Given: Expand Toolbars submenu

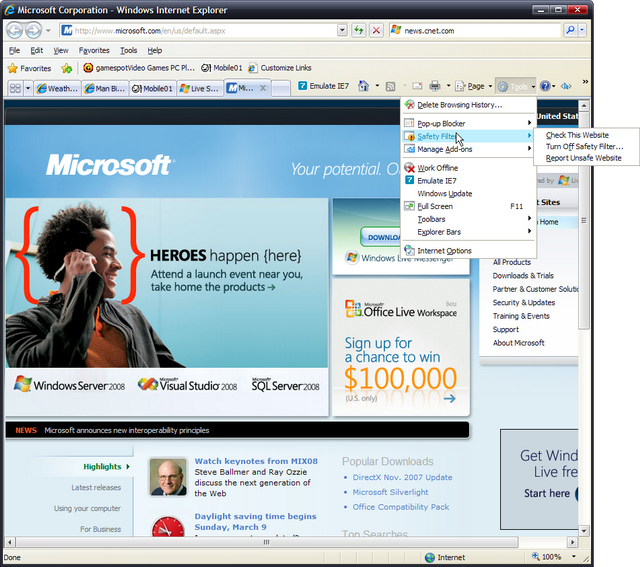Looking at the screenshot, I should point(468,219).
